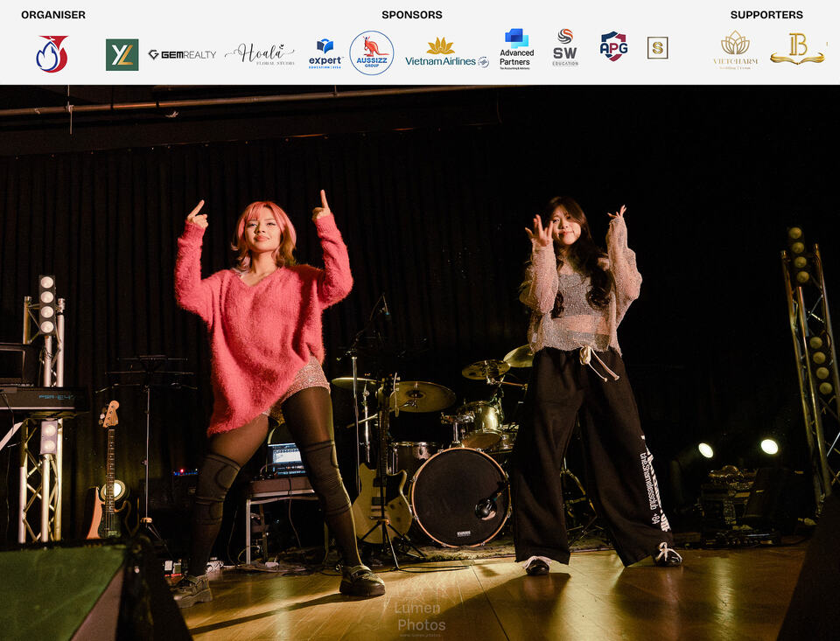Click the Lumen Photos watermark

click(x=421, y=617)
